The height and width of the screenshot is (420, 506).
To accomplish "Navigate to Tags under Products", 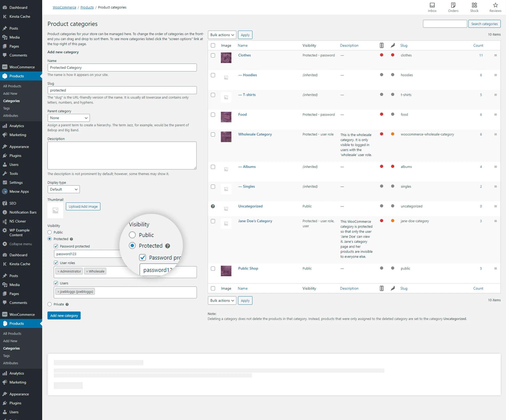I will [x=6, y=108].
